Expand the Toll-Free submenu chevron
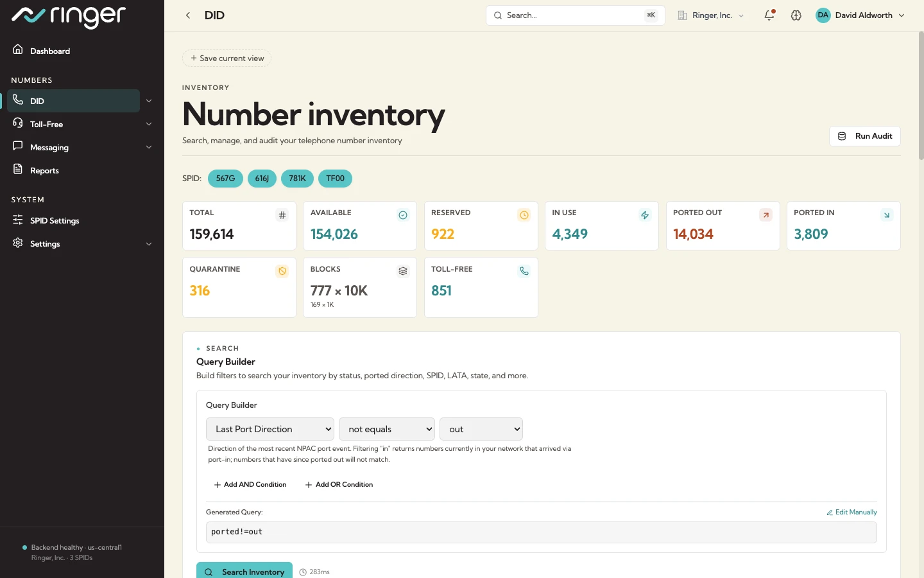Screen dimensions: 924x578 (149, 124)
